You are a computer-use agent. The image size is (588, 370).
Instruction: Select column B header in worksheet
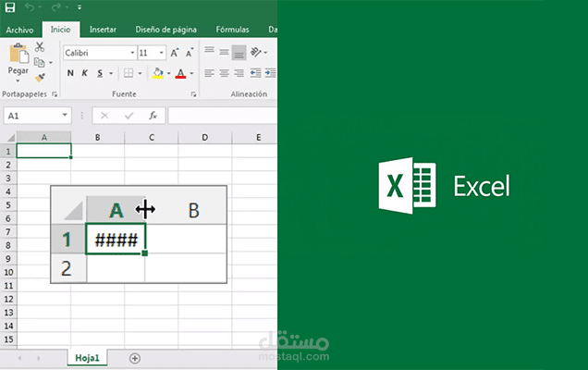97,137
